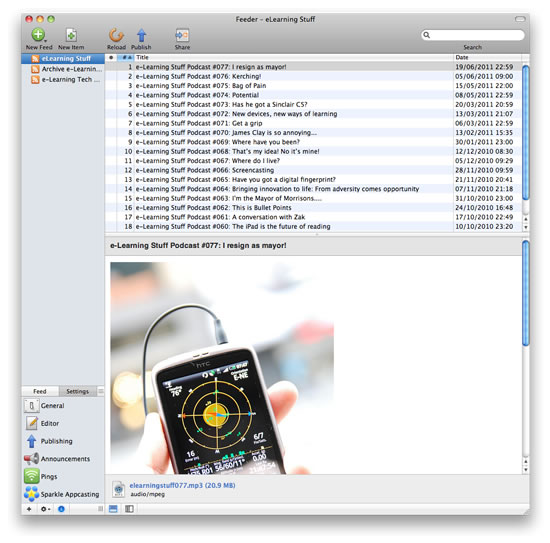Toggle horizontal split layout view
This screenshot has width=550, height=543.
[113, 509]
